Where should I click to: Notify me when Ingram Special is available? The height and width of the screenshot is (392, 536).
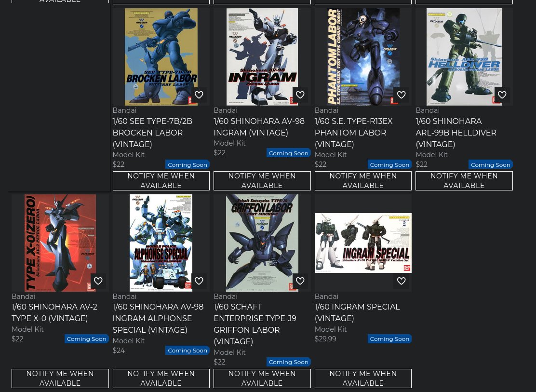pyautogui.click(x=363, y=378)
